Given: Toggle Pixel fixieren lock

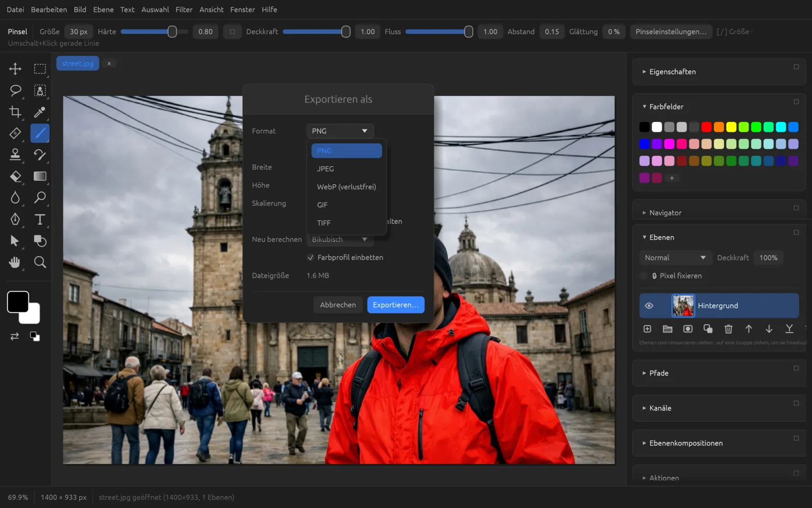Looking at the screenshot, I should click(644, 276).
